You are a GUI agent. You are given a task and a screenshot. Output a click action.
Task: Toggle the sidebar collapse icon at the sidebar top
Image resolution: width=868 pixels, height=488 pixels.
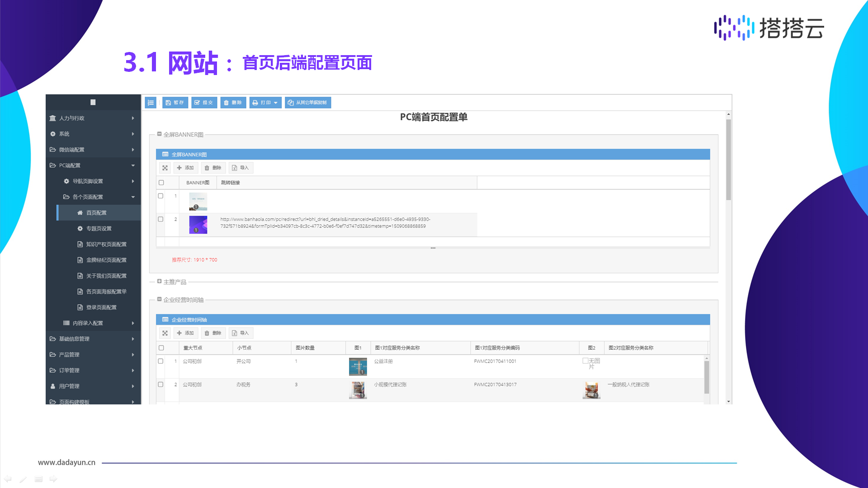click(x=93, y=103)
